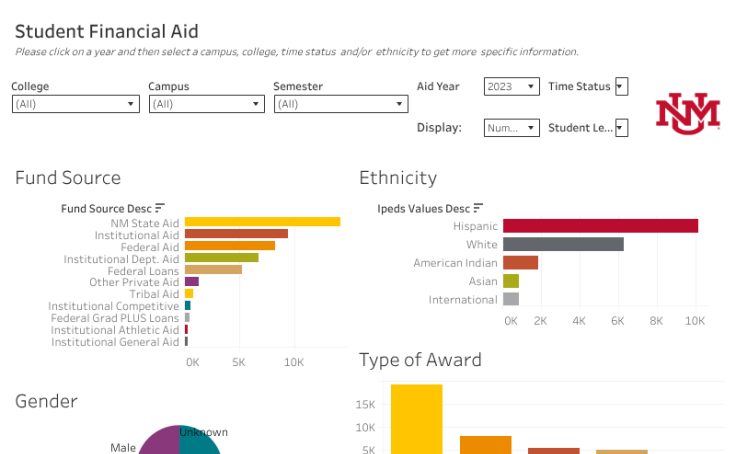Select the tallest yellow Type of Award bar
This screenshot has height=454, width=736.
click(x=416, y=419)
